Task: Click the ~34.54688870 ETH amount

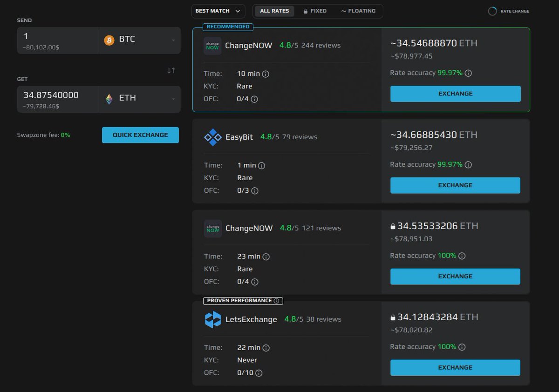Action: [x=434, y=43]
